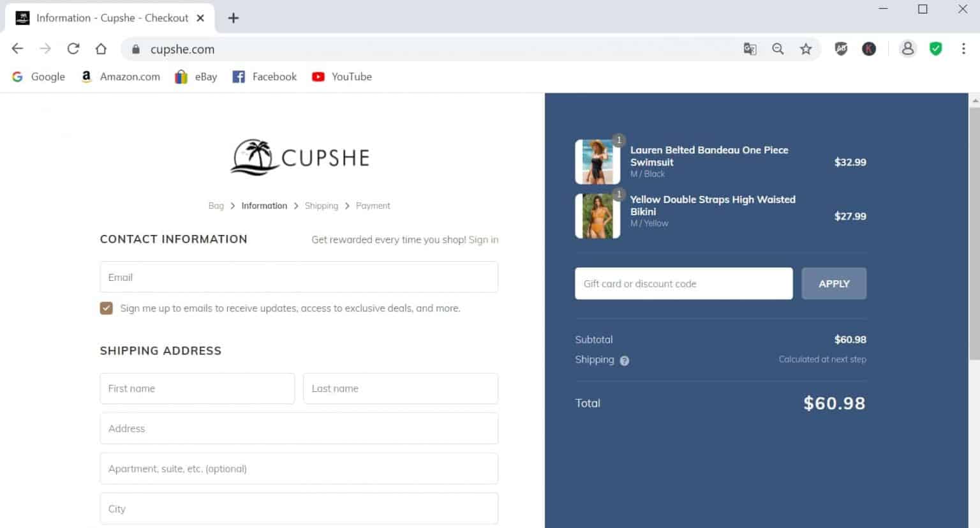This screenshot has width=980, height=528.
Task: Click the bookmark star in address bar
Action: pyautogui.click(x=806, y=49)
